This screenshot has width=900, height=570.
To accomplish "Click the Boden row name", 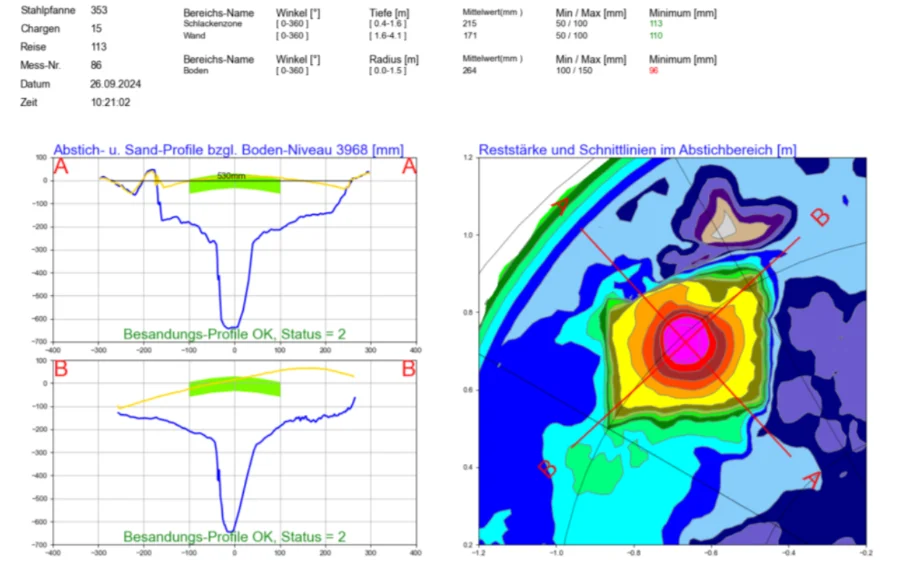I will click(195, 72).
